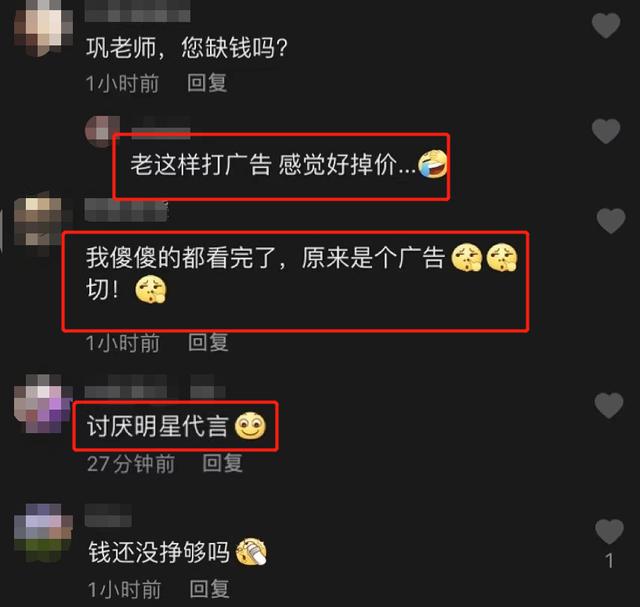The image size is (640, 607).
Task: Open avatar beside '钱还没挣够吗' comment
Action: (x=43, y=532)
